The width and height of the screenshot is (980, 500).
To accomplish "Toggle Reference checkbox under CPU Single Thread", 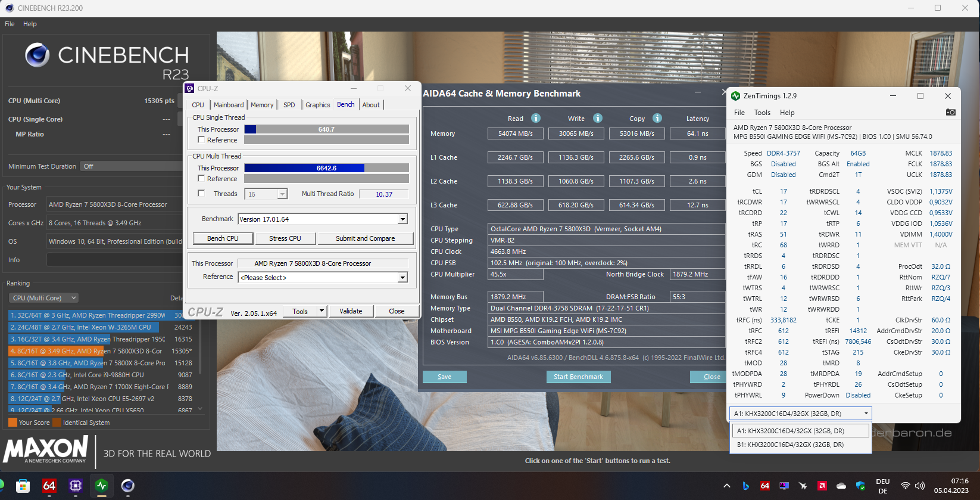I will [x=201, y=139].
